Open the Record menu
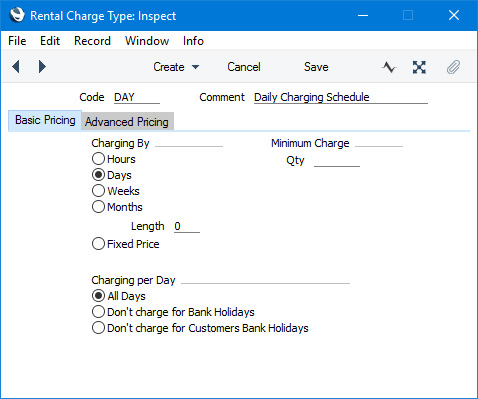The image size is (478, 399). click(92, 41)
